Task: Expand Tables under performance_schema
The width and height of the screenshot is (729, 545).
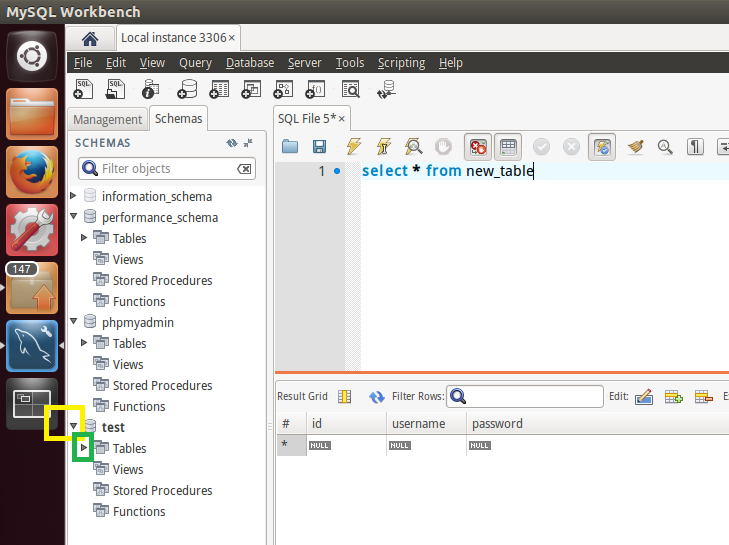Action: tap(84, 238)
